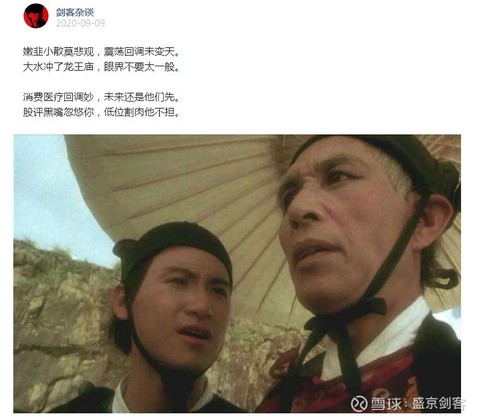Click the 2020-09-09 post date
Image resolution: width=480 pixels, height=419 pixels.
tap(80, 23)
